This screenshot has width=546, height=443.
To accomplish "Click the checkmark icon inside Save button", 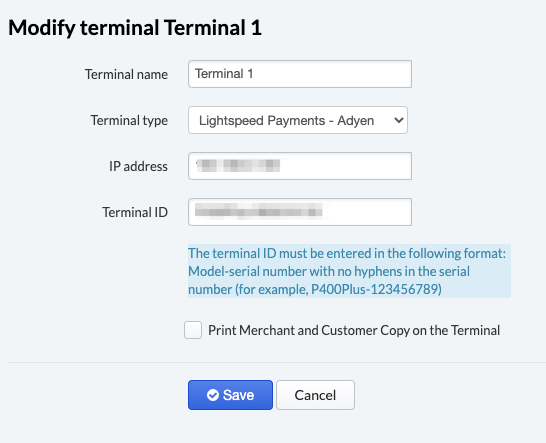I will click(x=213, y=395).
